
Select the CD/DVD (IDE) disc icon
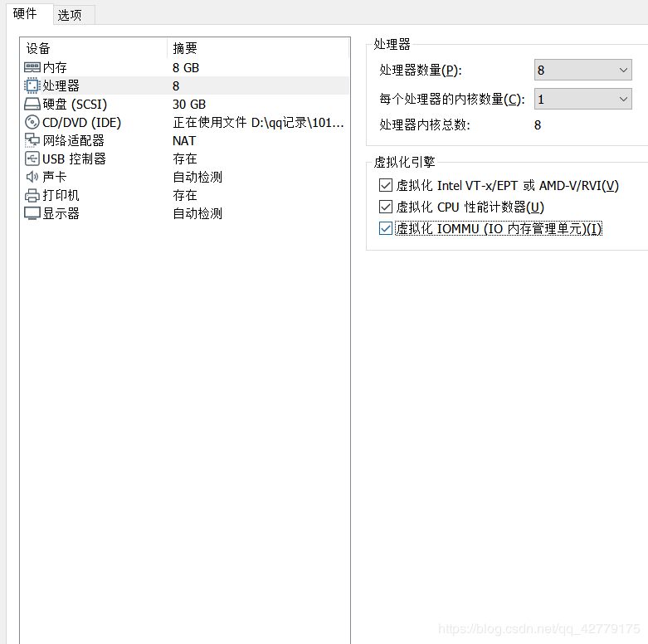[32, 122]
